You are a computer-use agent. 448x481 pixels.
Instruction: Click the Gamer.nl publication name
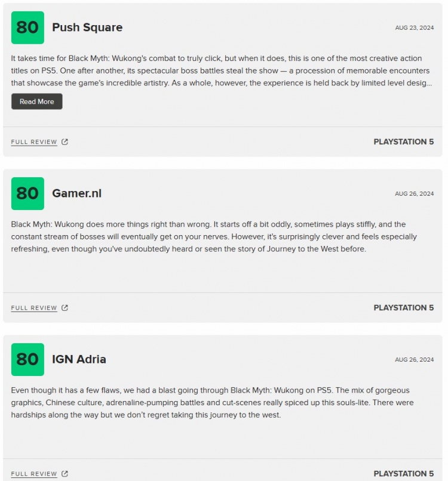(x=77, y=193)
